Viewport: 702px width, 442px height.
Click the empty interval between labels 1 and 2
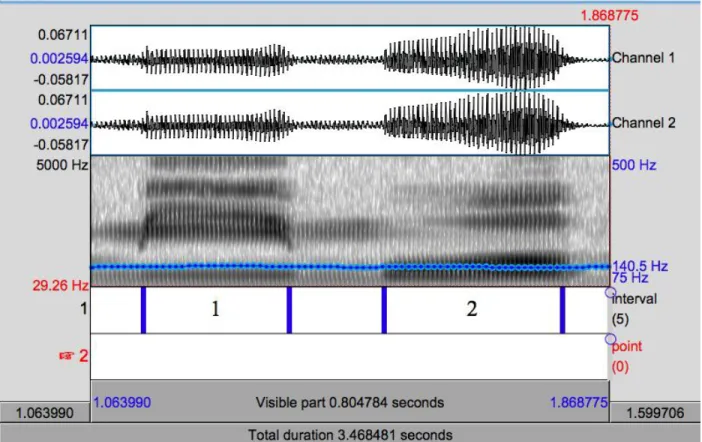coord(337,310)
